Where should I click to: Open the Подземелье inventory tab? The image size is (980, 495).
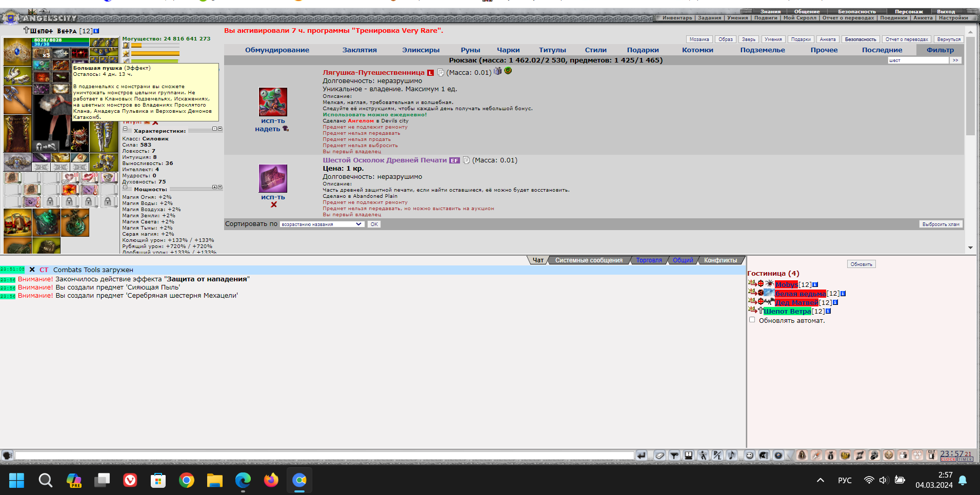[x=763, y=50]
